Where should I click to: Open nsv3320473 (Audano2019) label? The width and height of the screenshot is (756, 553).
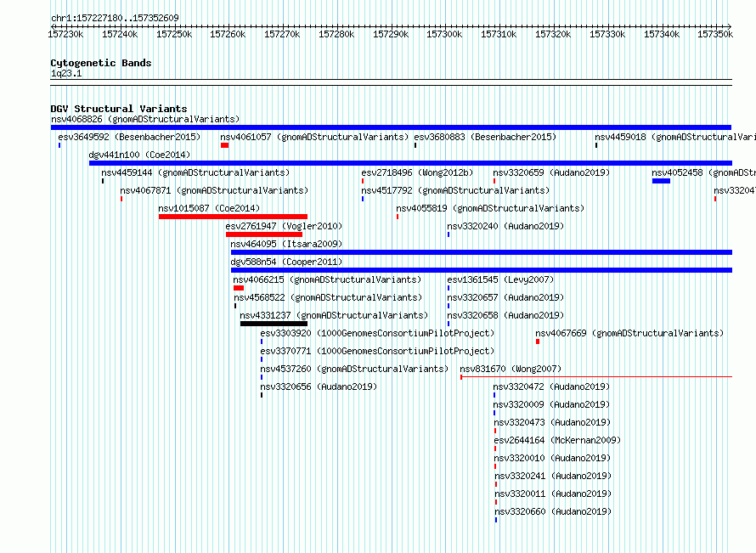(552, 422)
